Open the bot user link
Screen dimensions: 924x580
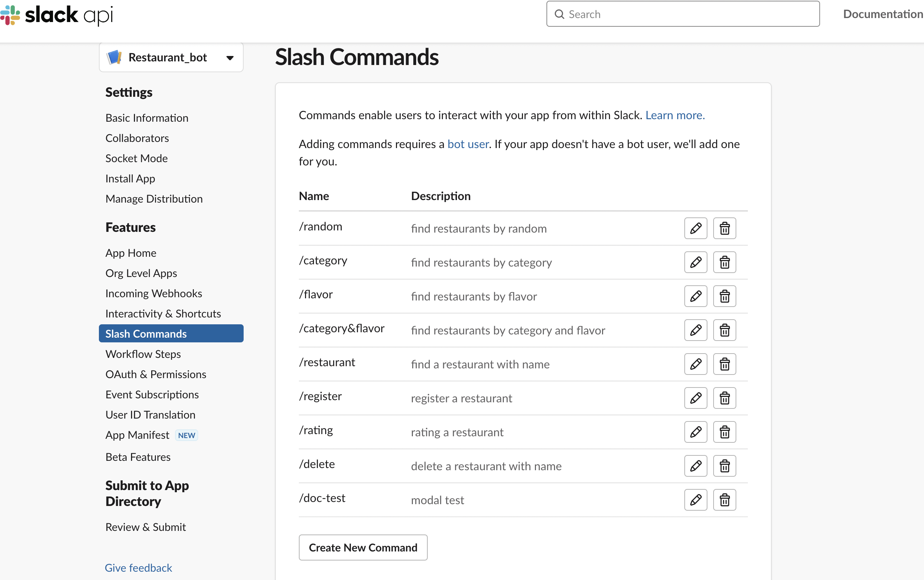tap(468, 144)
